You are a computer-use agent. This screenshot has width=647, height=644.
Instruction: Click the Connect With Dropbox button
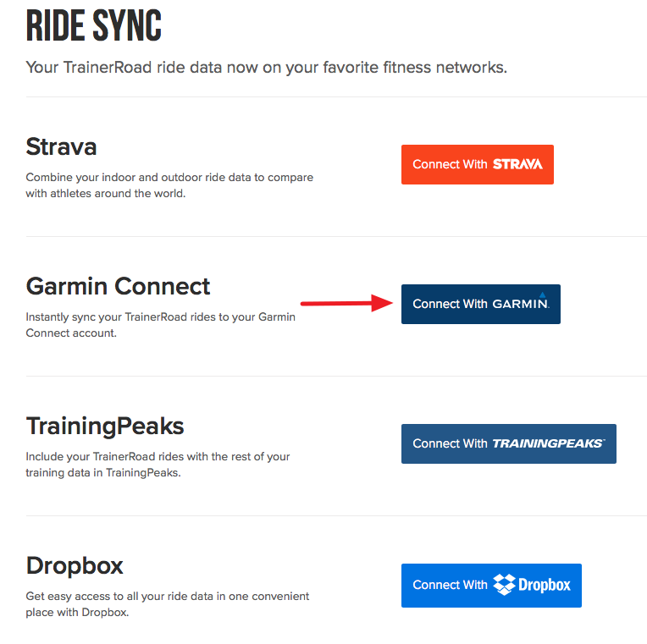click(x=491, y=586)
